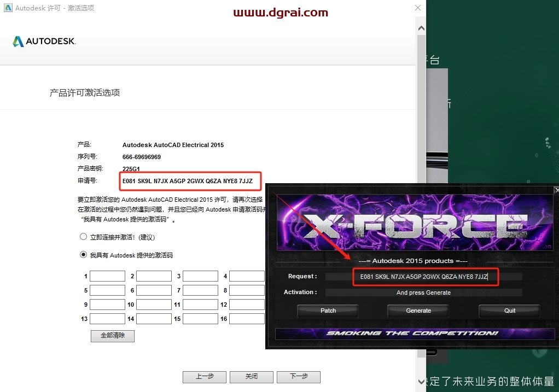
Task: Click the Patch button in X-Force
Action: (x=328, y=311)
